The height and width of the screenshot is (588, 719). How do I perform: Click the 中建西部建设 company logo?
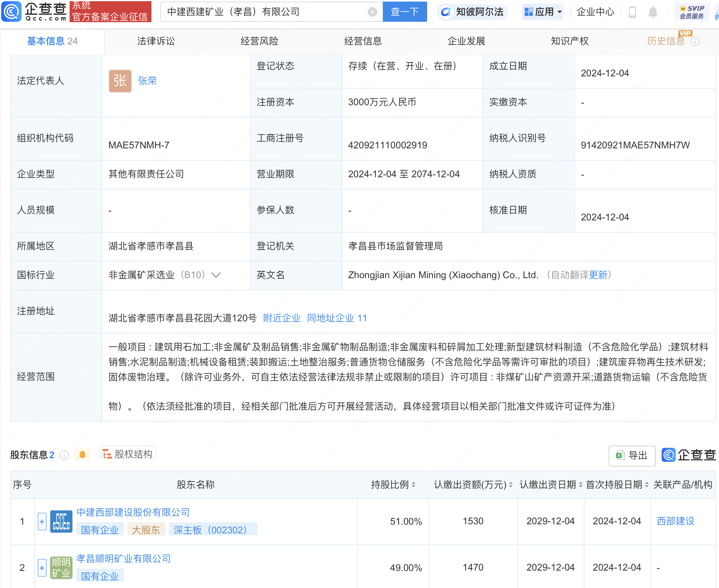pyautogui.click(x=61, y=522)
